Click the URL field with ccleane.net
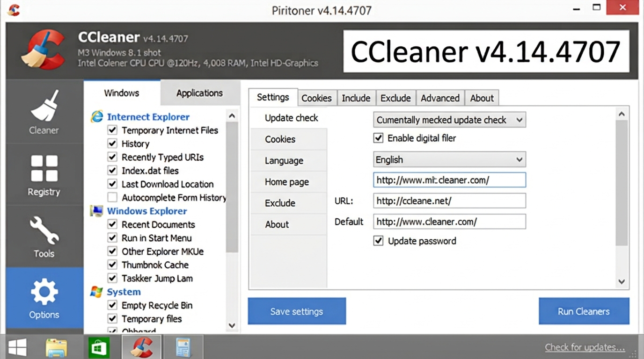 [x=449, y=201]
